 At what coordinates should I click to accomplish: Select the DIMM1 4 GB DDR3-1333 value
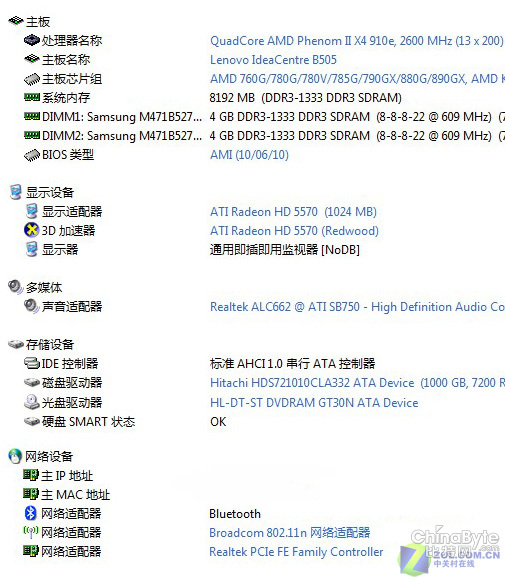pos(357,117)
